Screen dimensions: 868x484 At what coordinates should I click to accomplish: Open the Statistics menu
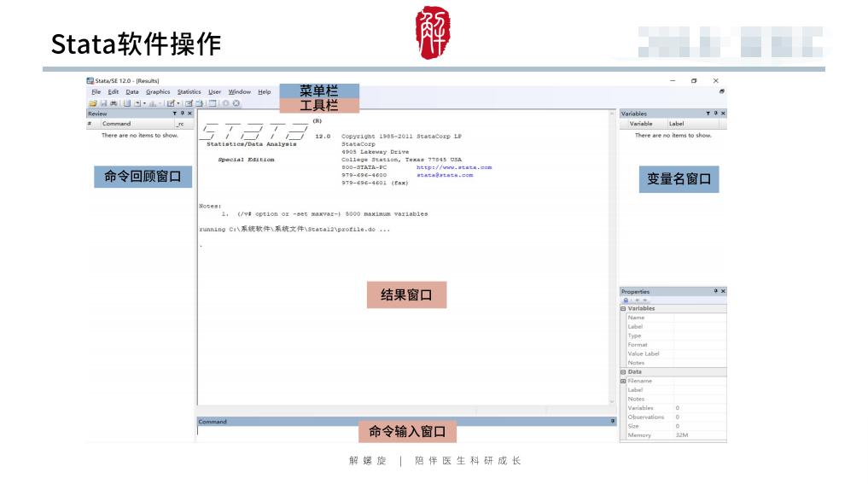pos(189,92)
